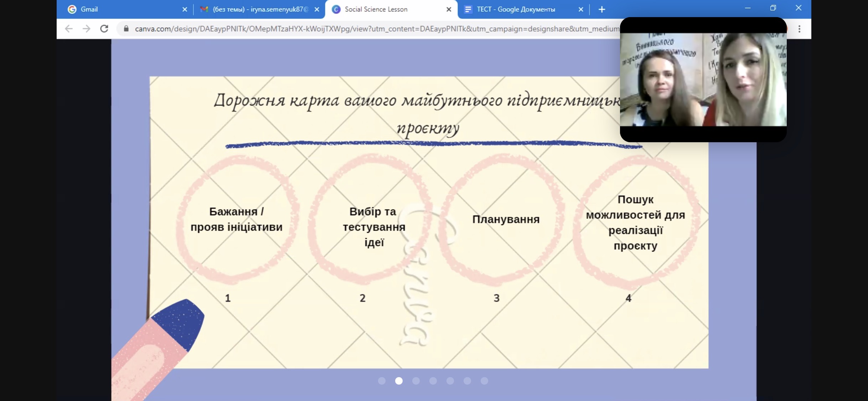
Task: Open a new browser tab
Action: pos(602,10)
